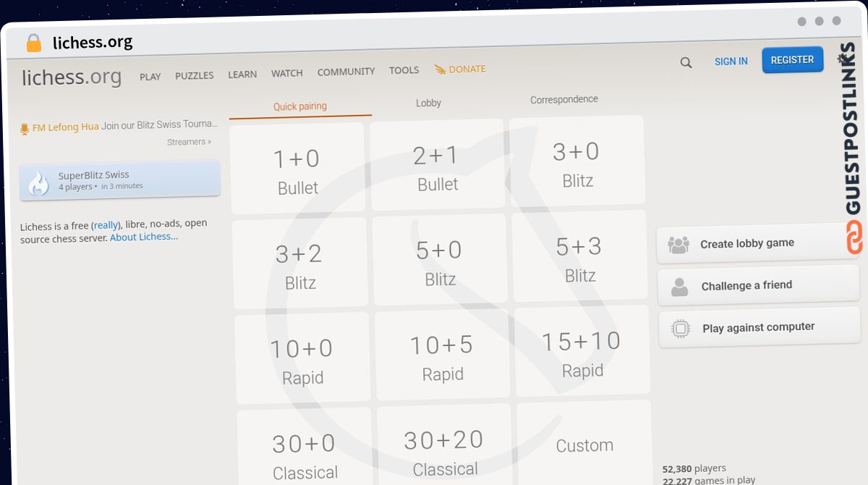Image resolution: width=868 pixels, height=485 pixels.
Task: Open the LEARN menu
Action: [242, 75]
